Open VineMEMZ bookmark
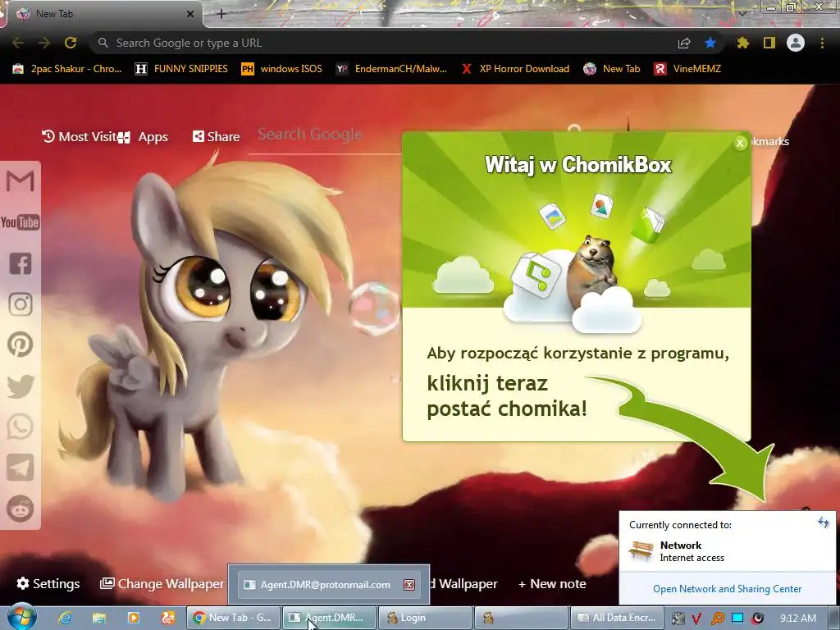 (x=687, y=69)
